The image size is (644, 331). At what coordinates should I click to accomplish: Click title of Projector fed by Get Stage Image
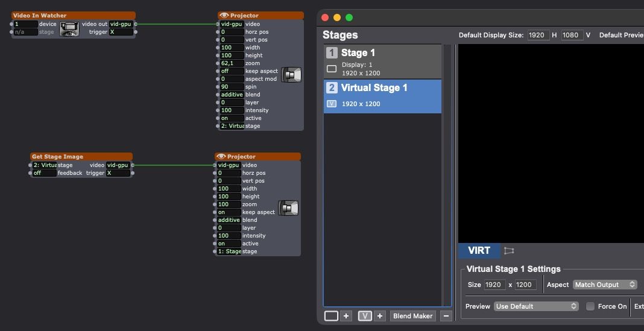coord(241,157)
